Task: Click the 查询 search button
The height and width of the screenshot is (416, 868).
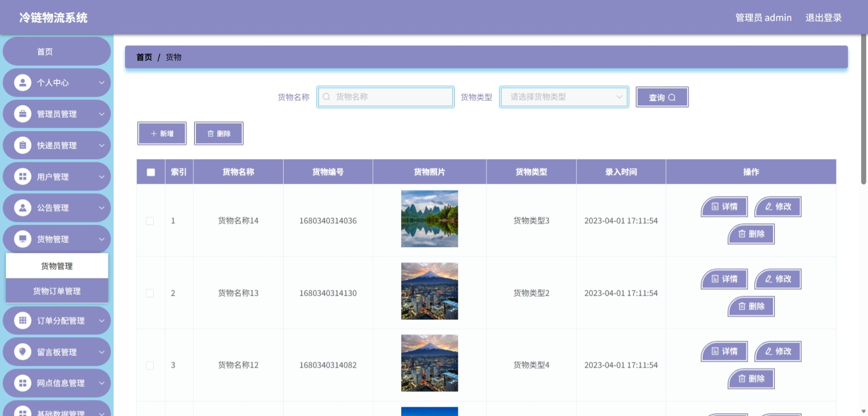Action: click(x=662, y=97)
